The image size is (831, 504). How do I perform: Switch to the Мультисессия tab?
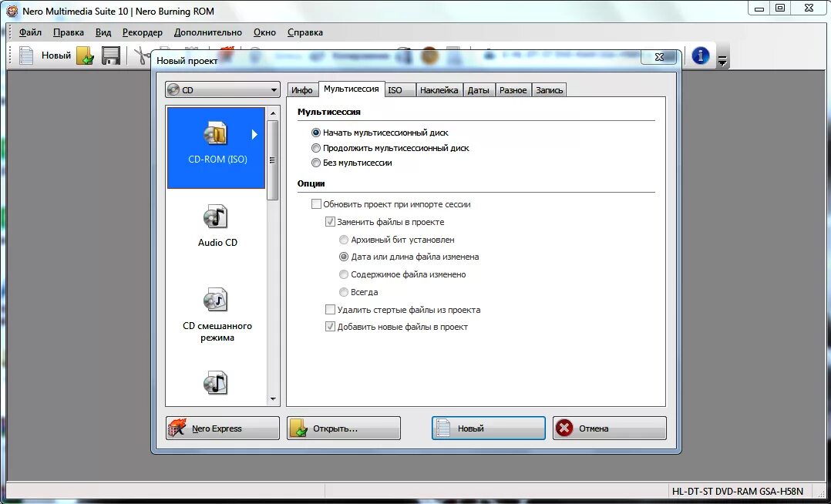352,89
